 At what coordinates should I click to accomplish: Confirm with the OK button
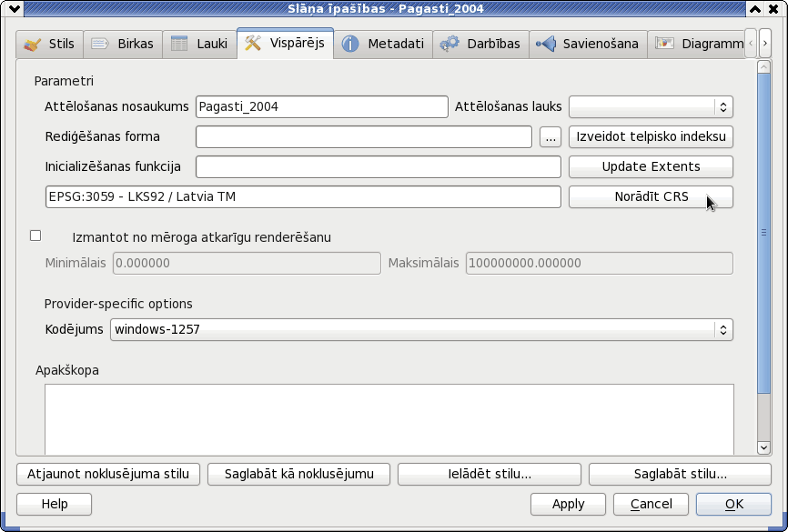[x=733, y=505]
